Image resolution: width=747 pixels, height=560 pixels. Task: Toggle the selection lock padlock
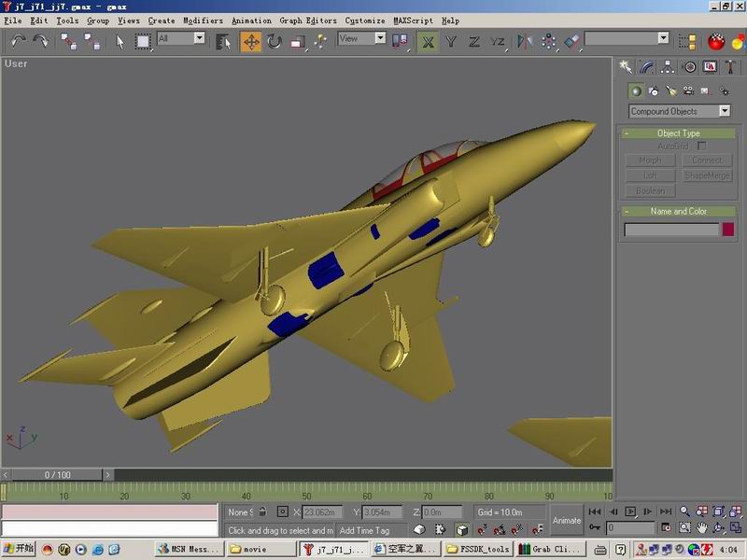262,511
